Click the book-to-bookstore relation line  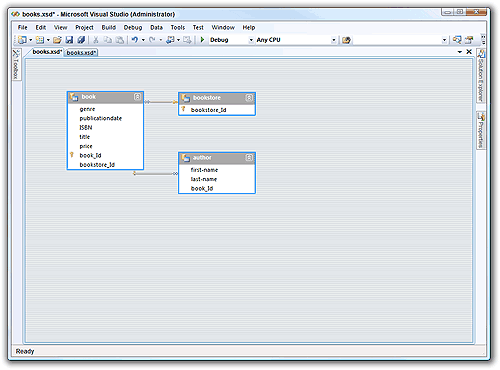(161, 102)
